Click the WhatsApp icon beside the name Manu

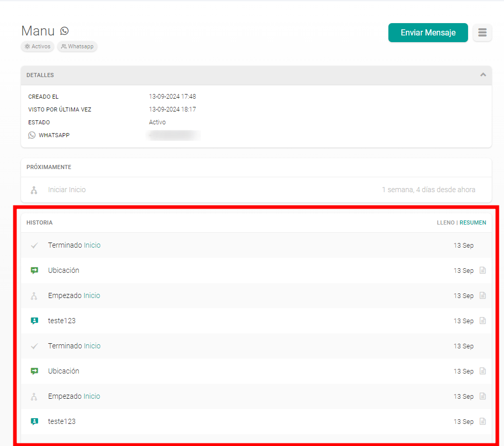(64, 31)
